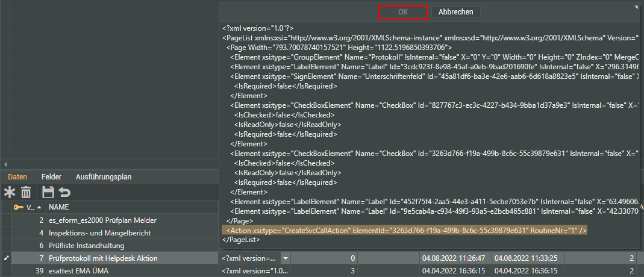Sort by the V.. column arrow
The width and height of the screenshot is (644, 277).
pos(39,208)
